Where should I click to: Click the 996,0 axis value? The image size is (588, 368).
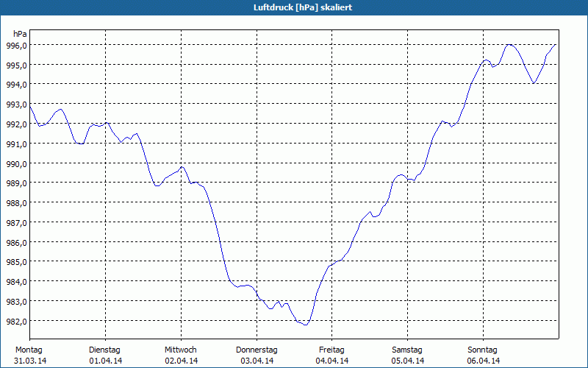pos(17,46)
